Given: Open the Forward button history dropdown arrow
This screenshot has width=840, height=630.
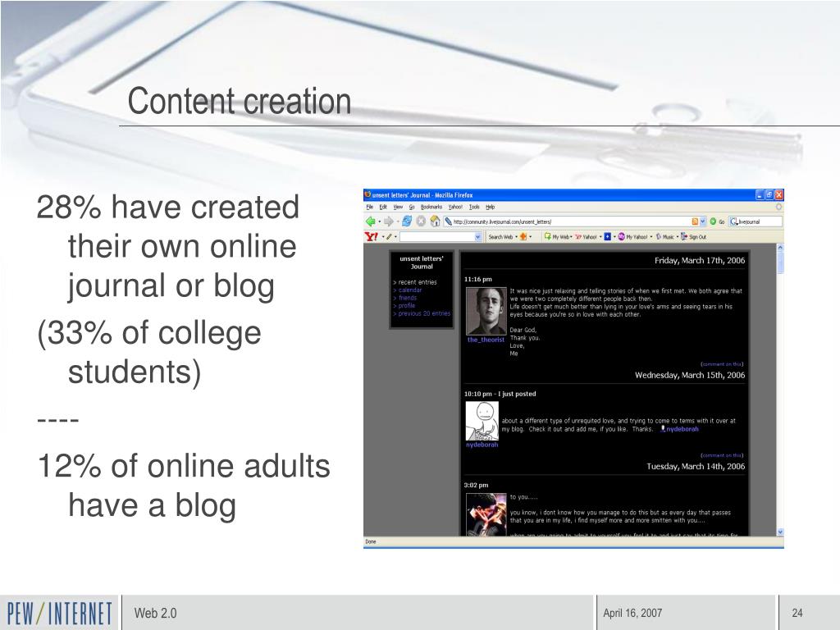Looking at the screenshot, I should pos(398,221).
